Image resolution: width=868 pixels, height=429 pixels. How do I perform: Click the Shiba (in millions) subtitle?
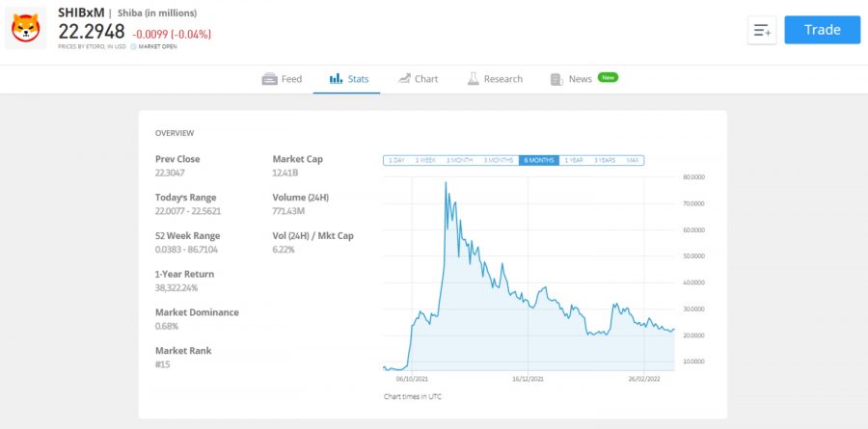point(156,13)
